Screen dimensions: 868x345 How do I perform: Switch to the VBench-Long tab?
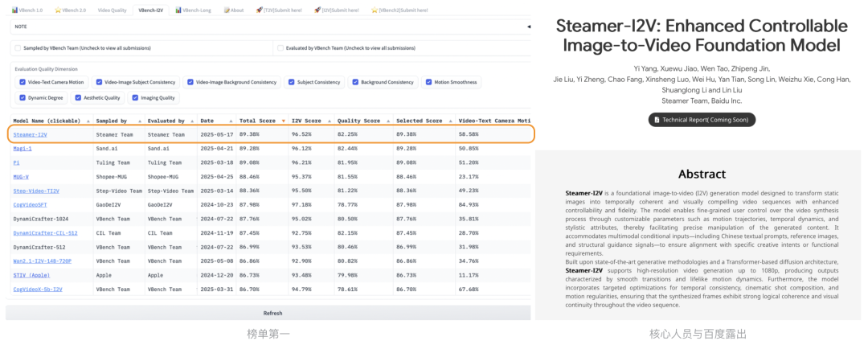click(194, 10)
